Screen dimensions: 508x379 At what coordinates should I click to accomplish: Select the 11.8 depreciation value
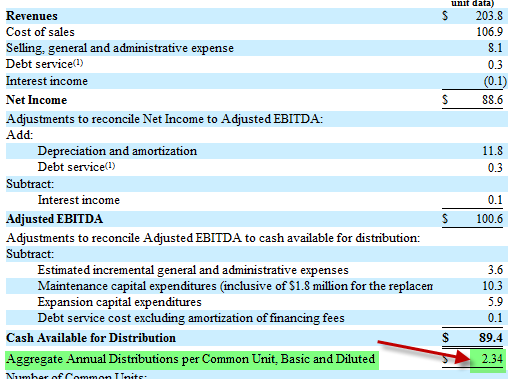[493, 151]
